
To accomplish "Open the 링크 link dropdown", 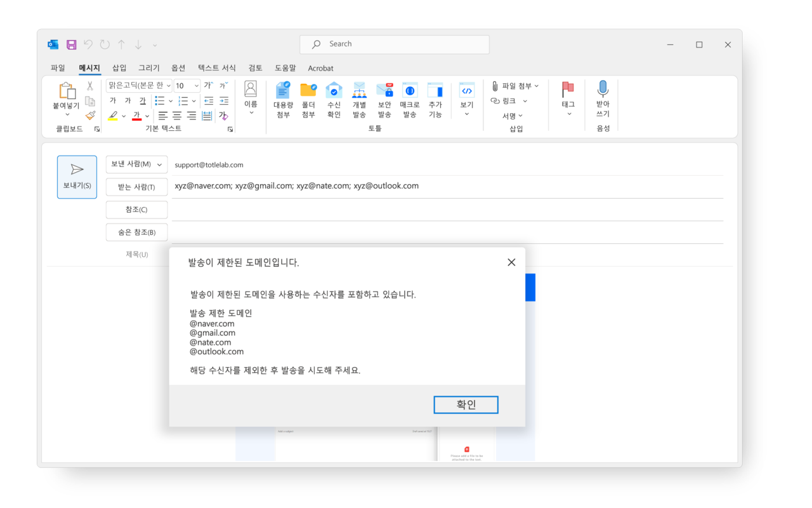I will point(509,101).
